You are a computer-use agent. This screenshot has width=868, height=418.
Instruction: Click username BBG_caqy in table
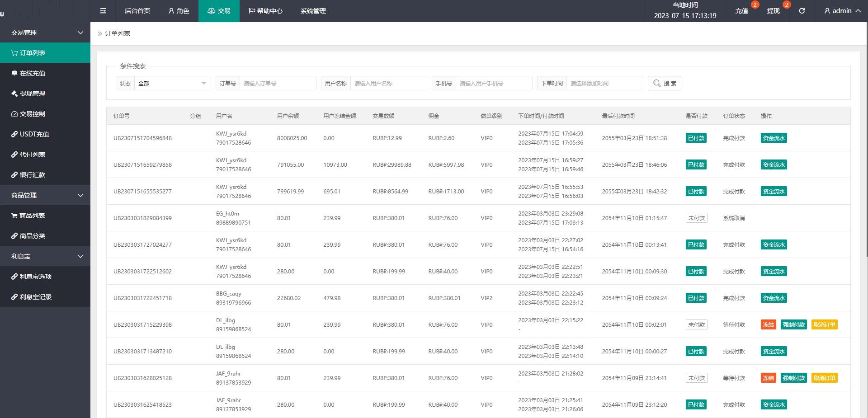[x=229, y=294]
